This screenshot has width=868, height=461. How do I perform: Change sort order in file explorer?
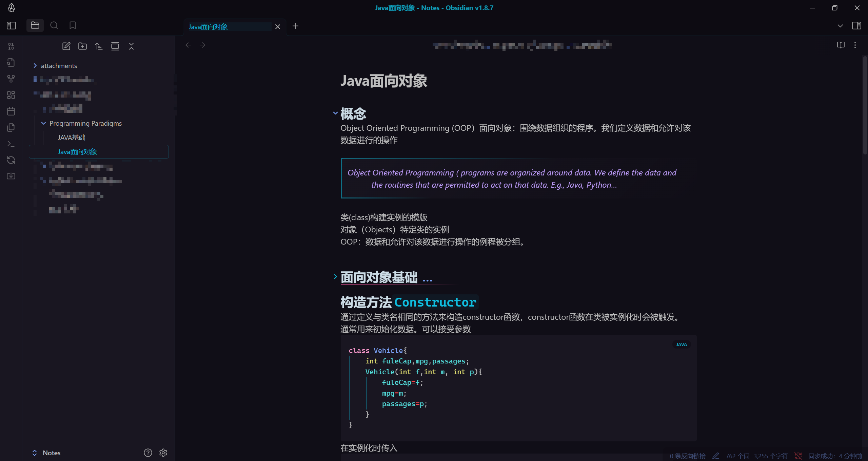tap(99, 46)
